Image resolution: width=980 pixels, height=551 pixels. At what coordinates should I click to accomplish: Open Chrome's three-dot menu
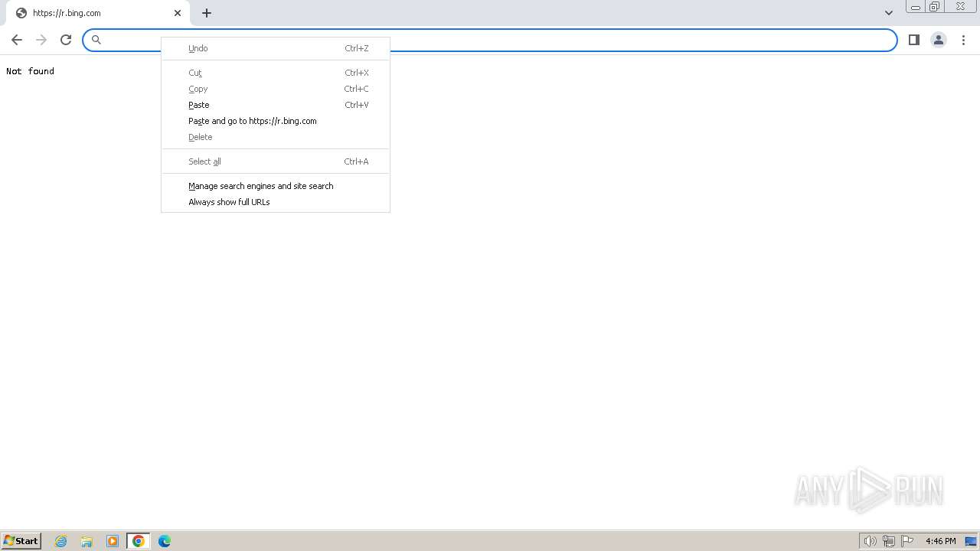point(963,40)
